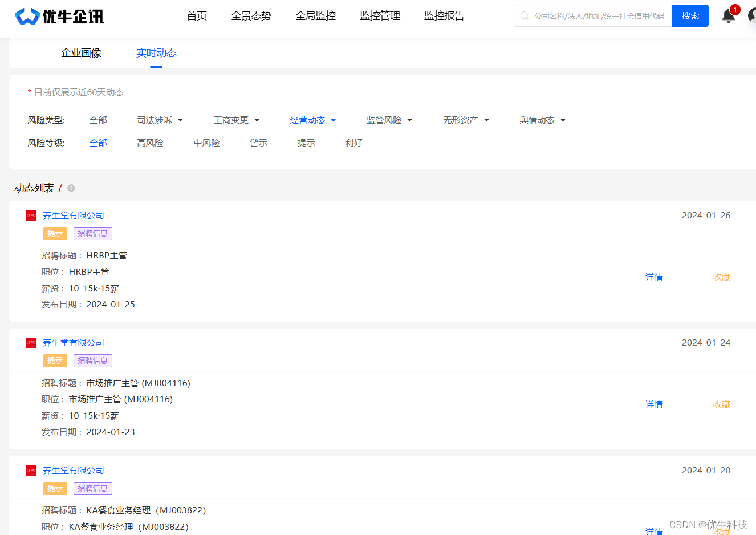This screenshot has height=535, width=756.
Task: Switch to the 企业画像 tab
Action: (81, 53)
